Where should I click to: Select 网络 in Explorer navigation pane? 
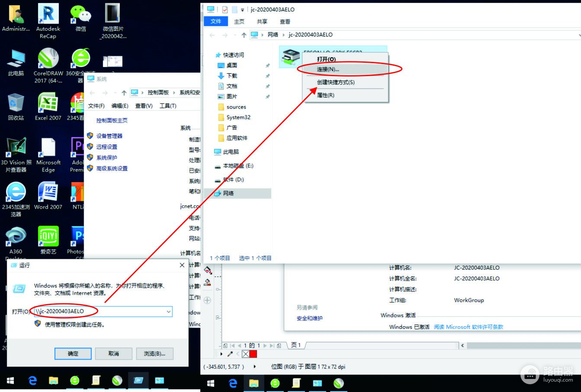coord(237,193)
